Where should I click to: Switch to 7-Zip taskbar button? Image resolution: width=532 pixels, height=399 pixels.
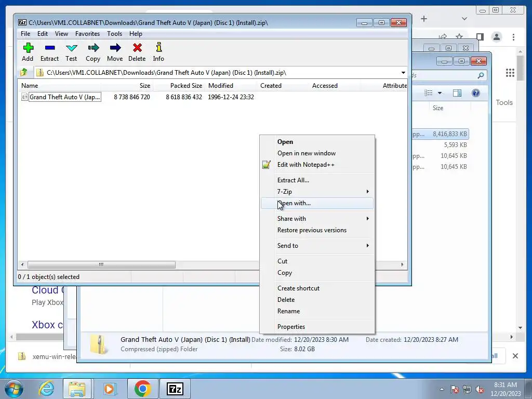click(x=175, y=389)
